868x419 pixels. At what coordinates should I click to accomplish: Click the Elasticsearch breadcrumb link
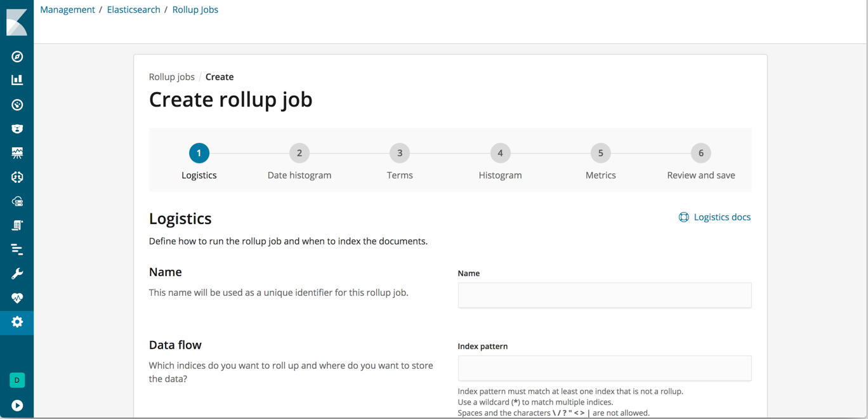(133, 10)
